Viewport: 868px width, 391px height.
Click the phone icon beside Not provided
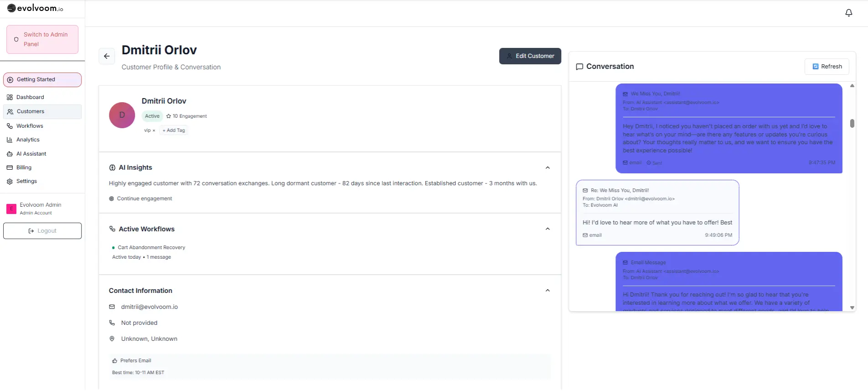112,323
